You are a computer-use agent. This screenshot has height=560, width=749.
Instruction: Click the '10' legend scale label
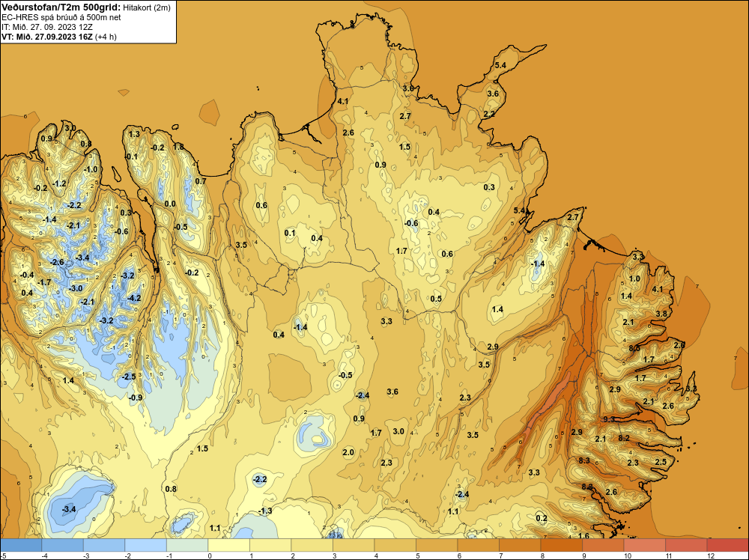coord(627,556)
